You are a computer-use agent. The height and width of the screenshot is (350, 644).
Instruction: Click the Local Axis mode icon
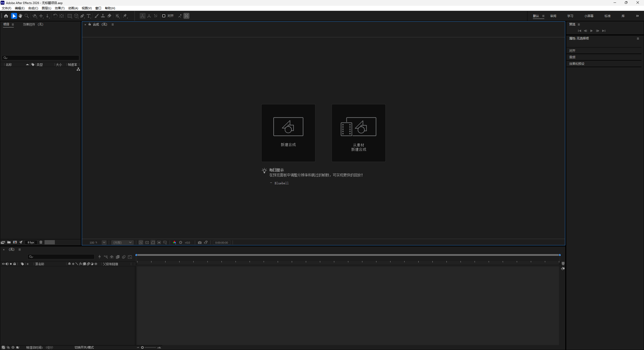(142, 16)
